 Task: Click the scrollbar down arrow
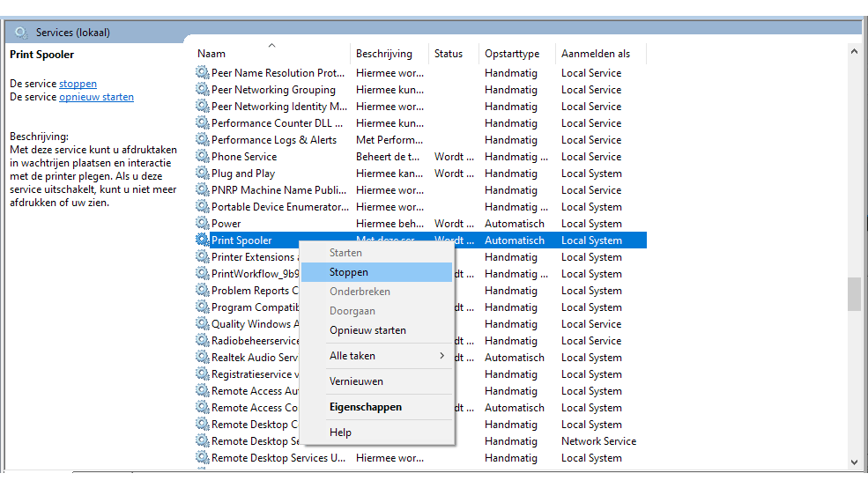(x=854, y=462)
